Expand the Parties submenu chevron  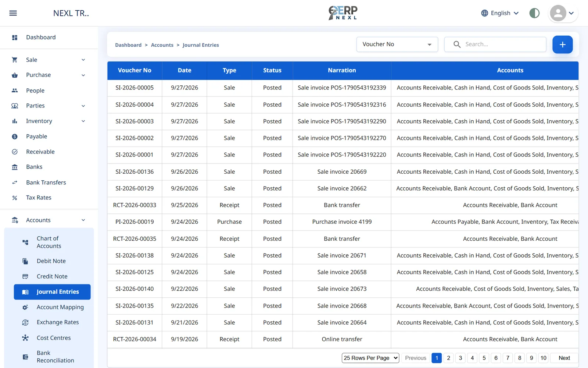click(83, 106)
